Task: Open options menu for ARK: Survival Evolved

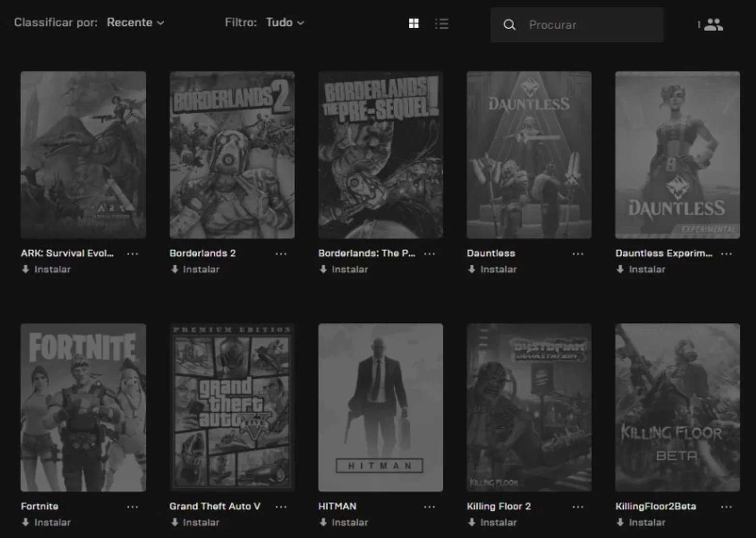Action: tap(132, 253)
